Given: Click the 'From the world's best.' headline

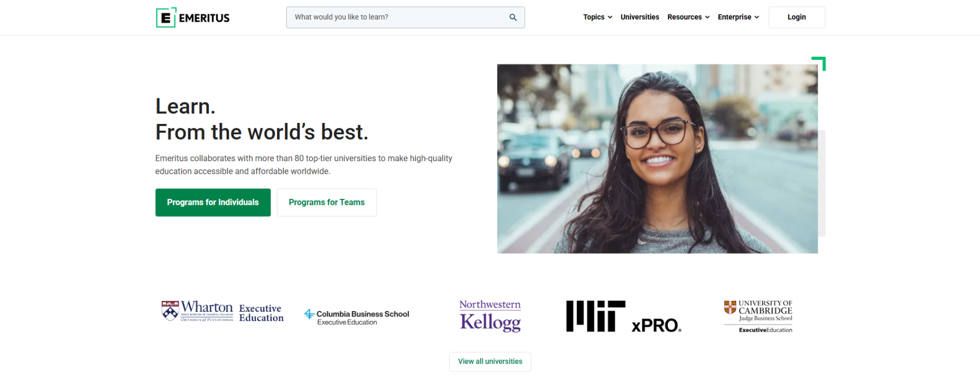Looking at the screenshot, I should pos(262,132).
